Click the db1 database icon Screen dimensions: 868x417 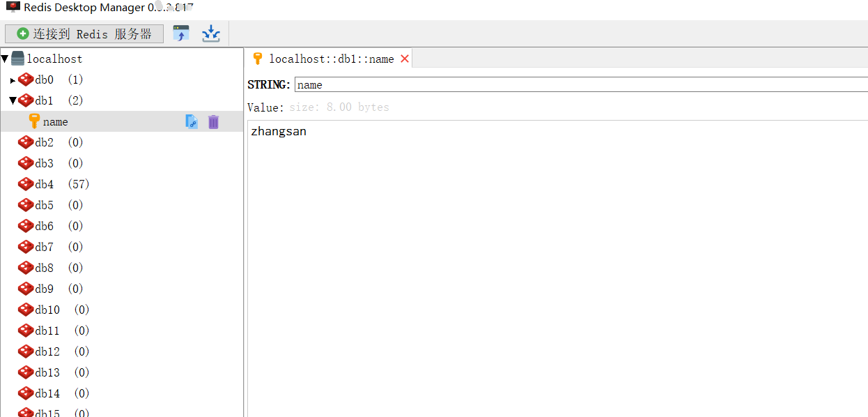[x=26, y=100]
